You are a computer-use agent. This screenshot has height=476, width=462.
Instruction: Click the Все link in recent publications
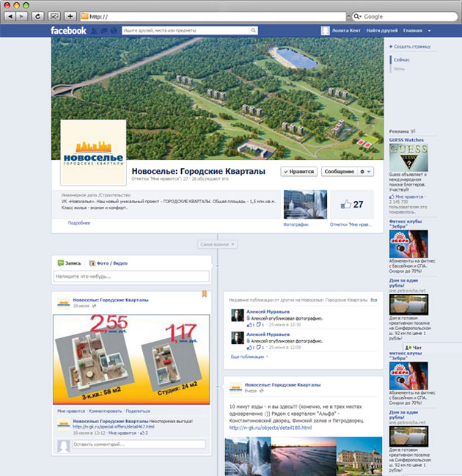tap(374, 300)
